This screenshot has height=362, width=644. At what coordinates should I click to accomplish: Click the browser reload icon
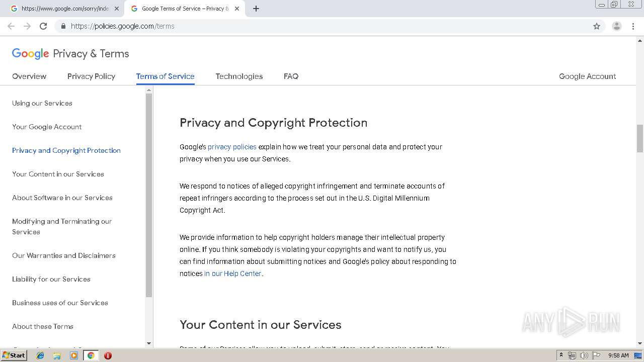pyautogui.click(x=43, y=26)
